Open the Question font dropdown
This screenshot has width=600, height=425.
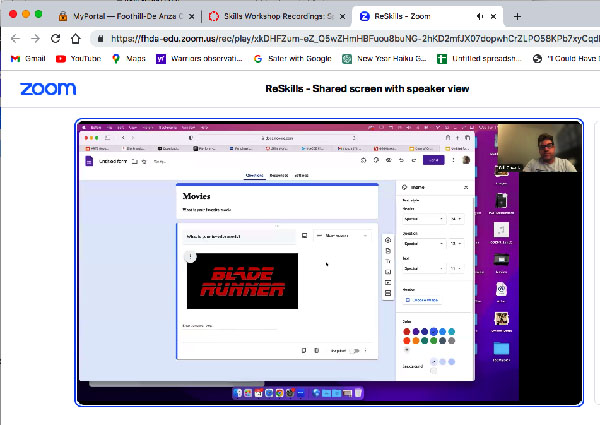[424, 243]
